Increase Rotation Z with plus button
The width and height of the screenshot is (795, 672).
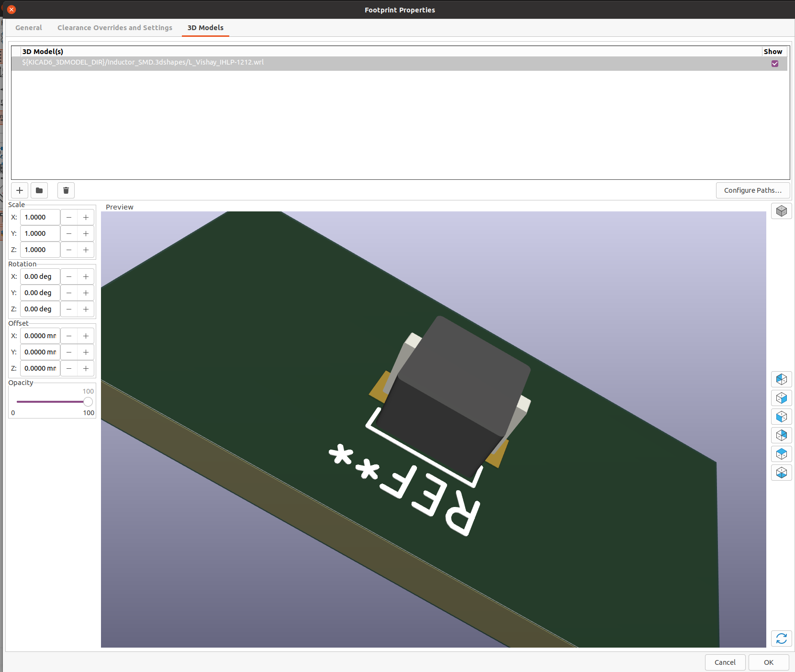pos(86,309)
